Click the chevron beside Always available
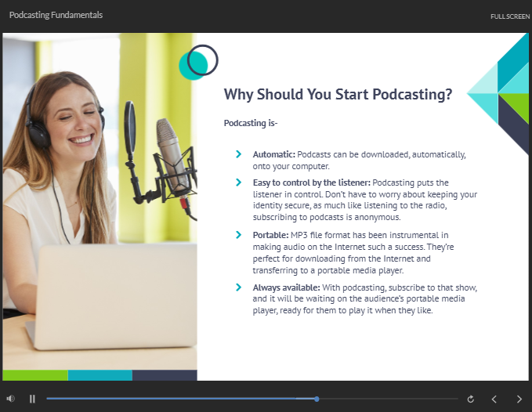The image size is (532, 412). (238, 287)
